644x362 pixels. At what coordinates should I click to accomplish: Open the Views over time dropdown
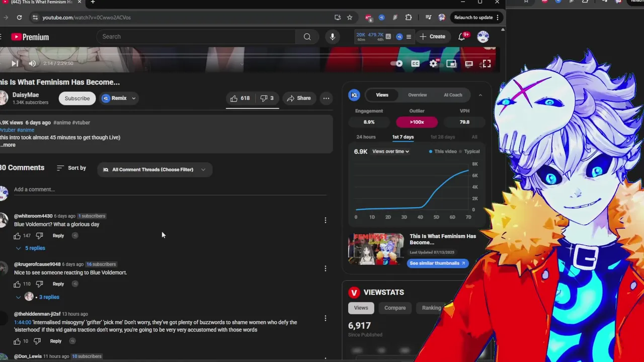390,151
